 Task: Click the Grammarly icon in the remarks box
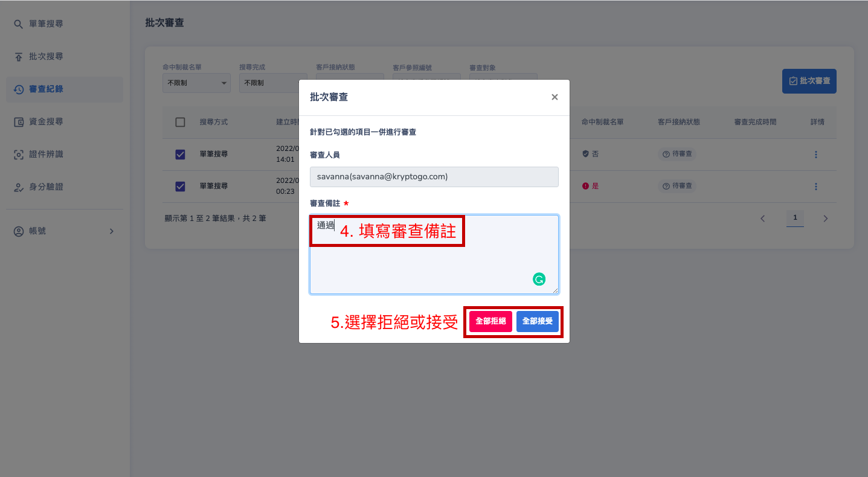pyautogui.click(x=539, y=279)
